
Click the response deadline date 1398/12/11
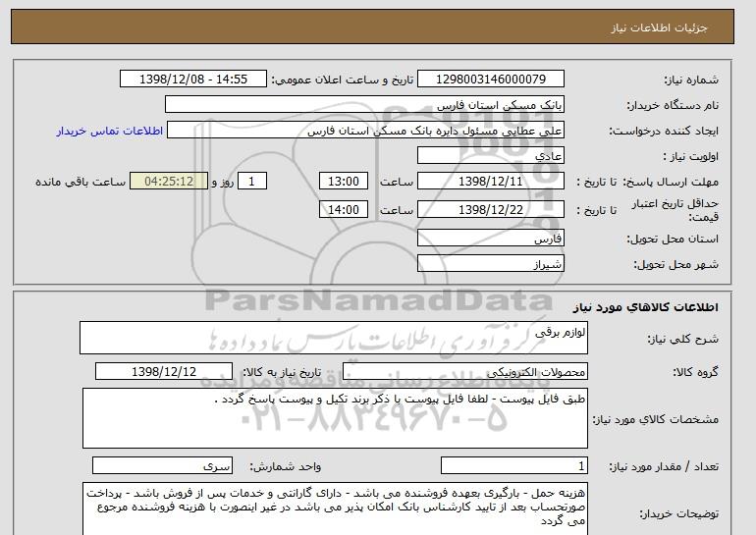coord(490,182)
